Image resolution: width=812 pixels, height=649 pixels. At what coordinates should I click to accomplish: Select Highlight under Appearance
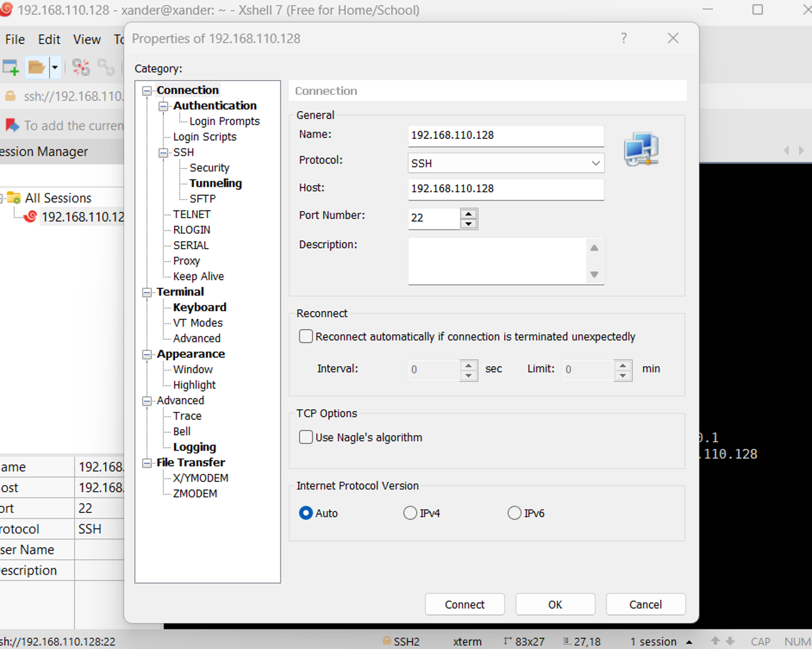tap(194, 385)
